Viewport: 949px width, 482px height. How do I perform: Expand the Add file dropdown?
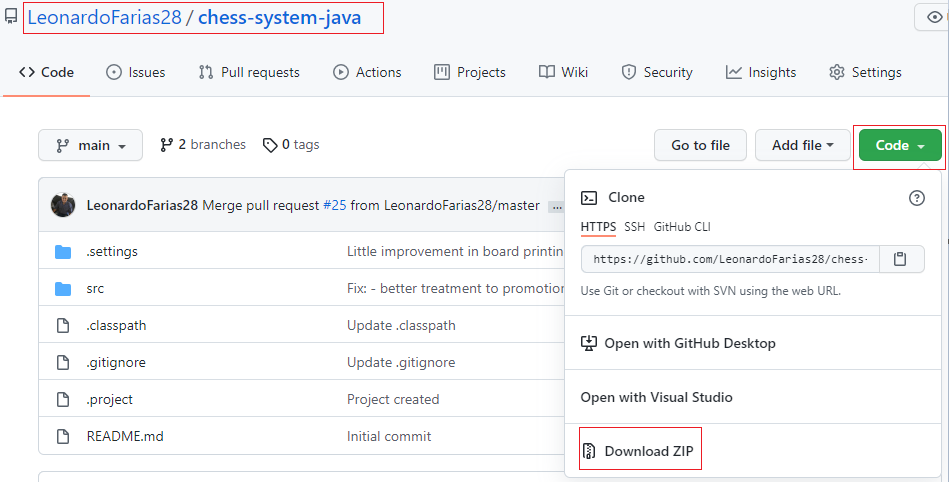pos(803,145)
